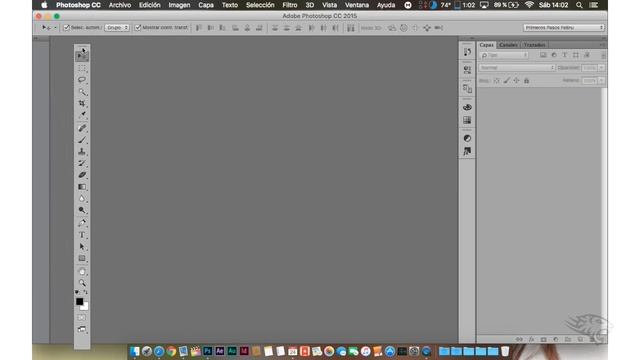Image resolution: width=640 pixels, height=360 pixels.
Task: Select the Capas tab
Action: pyautogui.click(x=487, y=45)
